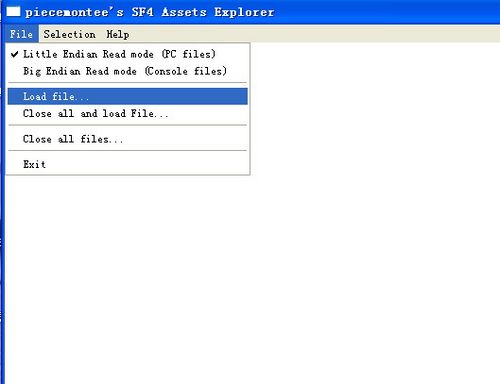This screenshot has height=384, width=500.
Task: Choose Load file... from the File menu
Action: [x=127, y=96]
